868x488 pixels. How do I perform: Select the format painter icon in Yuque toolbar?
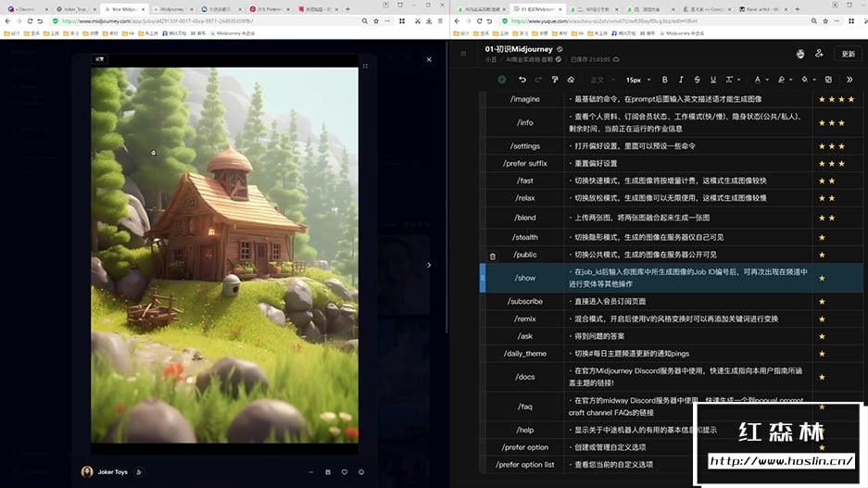pyautogui.click(x=555, y=80)
